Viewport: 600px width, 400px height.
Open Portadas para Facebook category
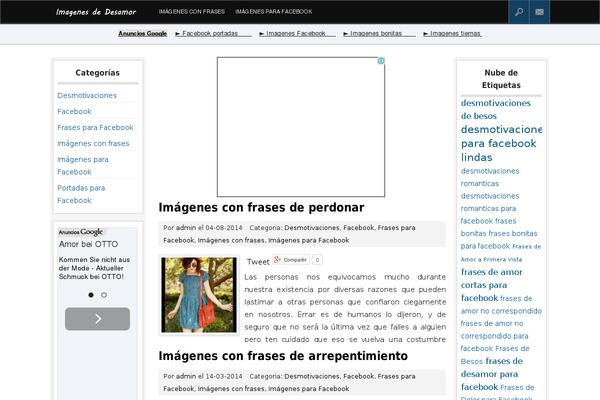pos(81,194)
